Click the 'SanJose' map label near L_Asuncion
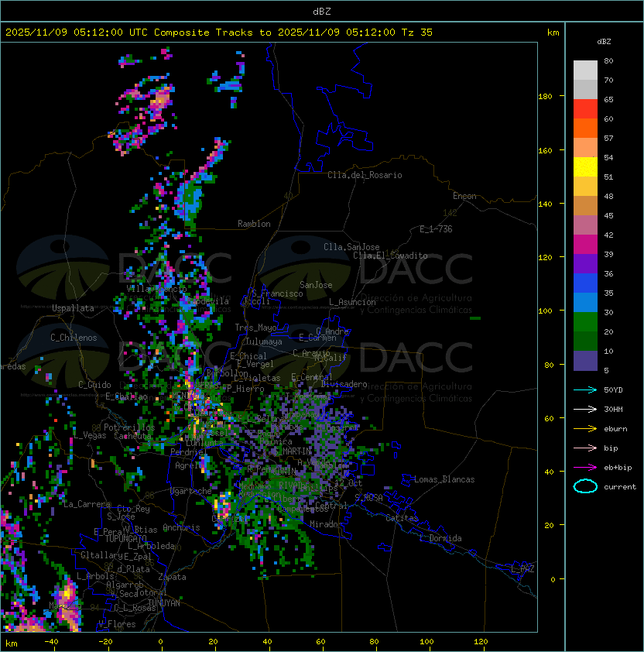Viewport: 644px width, 652px height. [x=316, y=285]
